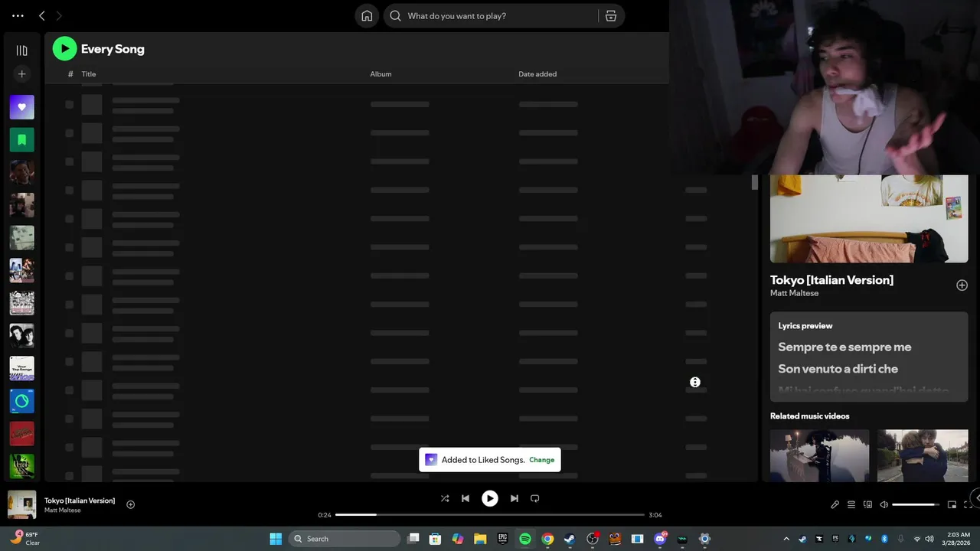Sort by the # column header
980x551 pixels.
click(x=70, y=74)
